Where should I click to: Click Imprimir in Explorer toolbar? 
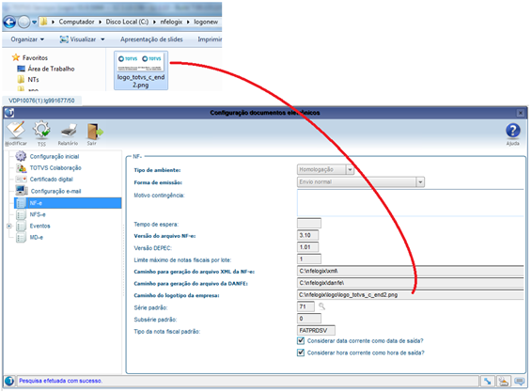point(210,39)
